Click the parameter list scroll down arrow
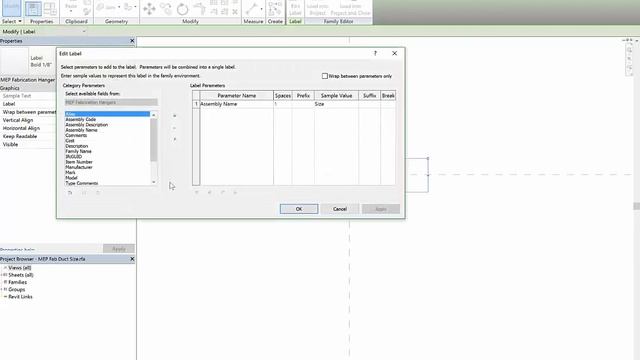The image size is (640, 360). (x=154, y=182)
